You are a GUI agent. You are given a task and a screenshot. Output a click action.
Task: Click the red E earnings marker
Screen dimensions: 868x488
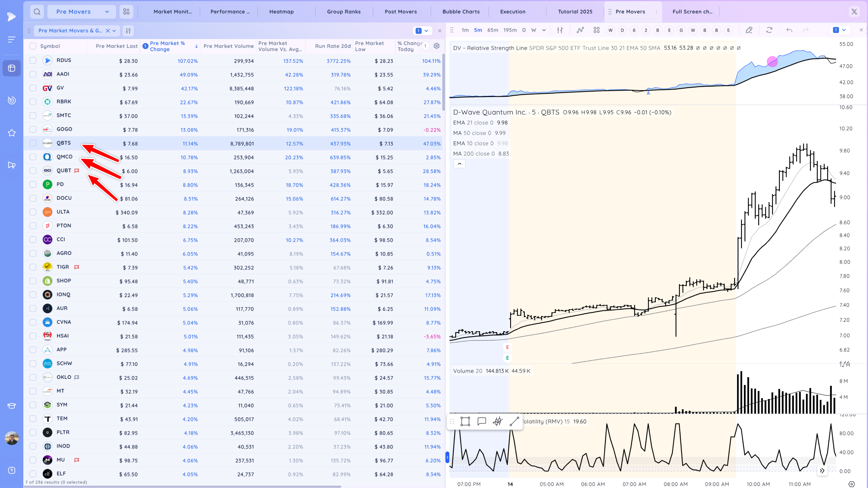point(508,347)
